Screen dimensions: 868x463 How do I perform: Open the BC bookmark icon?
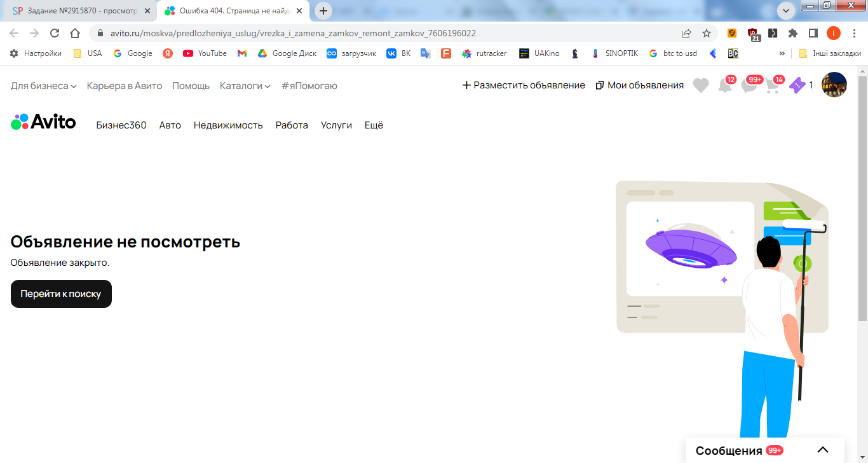click(x=733, y=53)
